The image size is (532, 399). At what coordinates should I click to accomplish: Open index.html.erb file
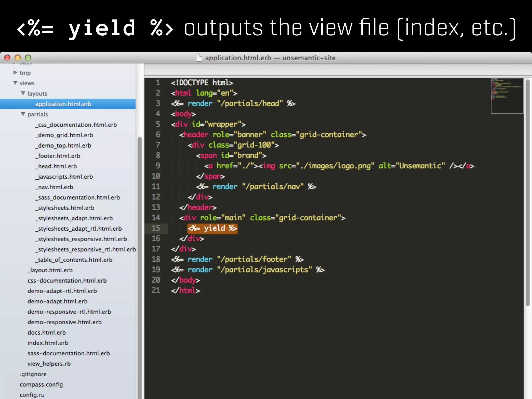click(x=48, y=343)
